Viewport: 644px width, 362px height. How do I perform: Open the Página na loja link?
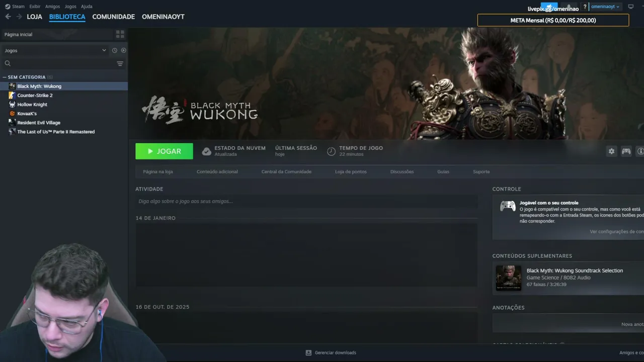(158, 171)
